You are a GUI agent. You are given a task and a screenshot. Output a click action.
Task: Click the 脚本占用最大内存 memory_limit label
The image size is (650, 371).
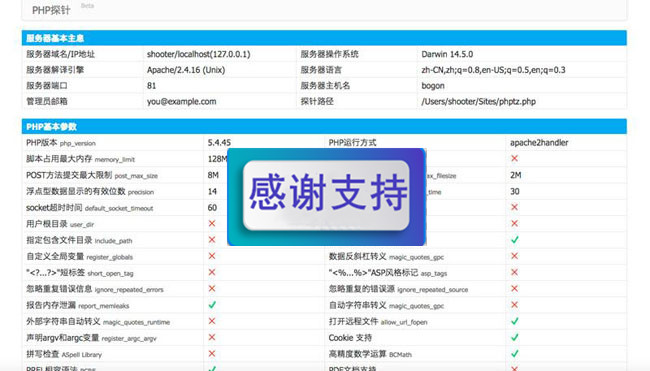point(80,159)
